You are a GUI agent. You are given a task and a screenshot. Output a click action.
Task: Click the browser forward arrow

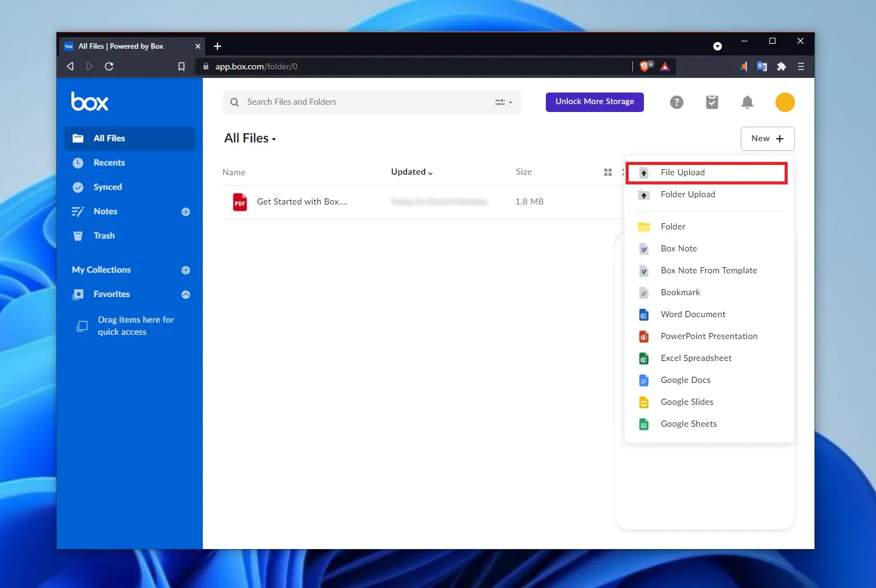point(90,66)
